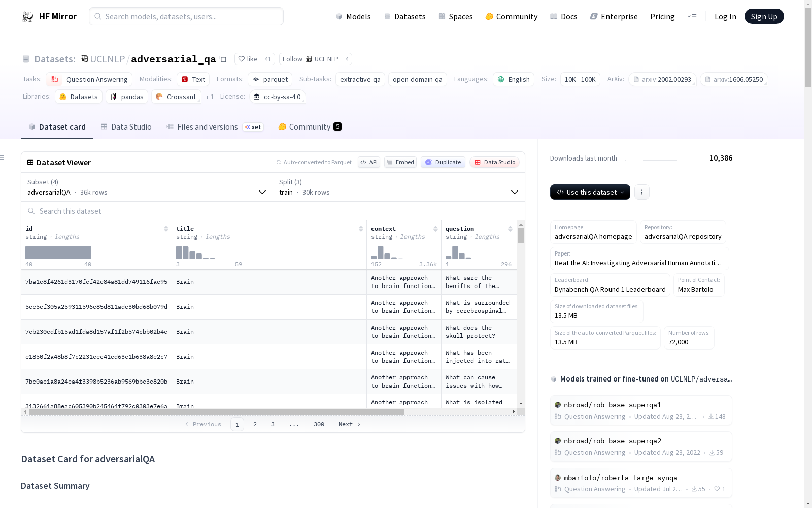Open the adversarialQA homepage link
Viewport: 812px width, 508px height.
(593, 236)
